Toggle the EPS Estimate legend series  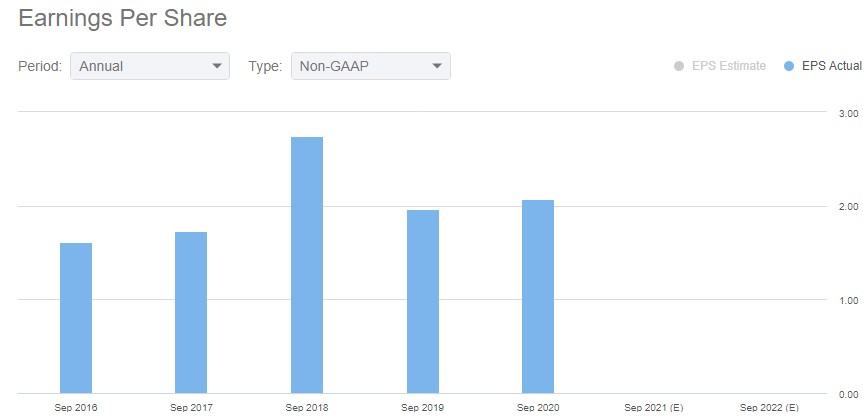pyautogui.click(x=720, y=66)
